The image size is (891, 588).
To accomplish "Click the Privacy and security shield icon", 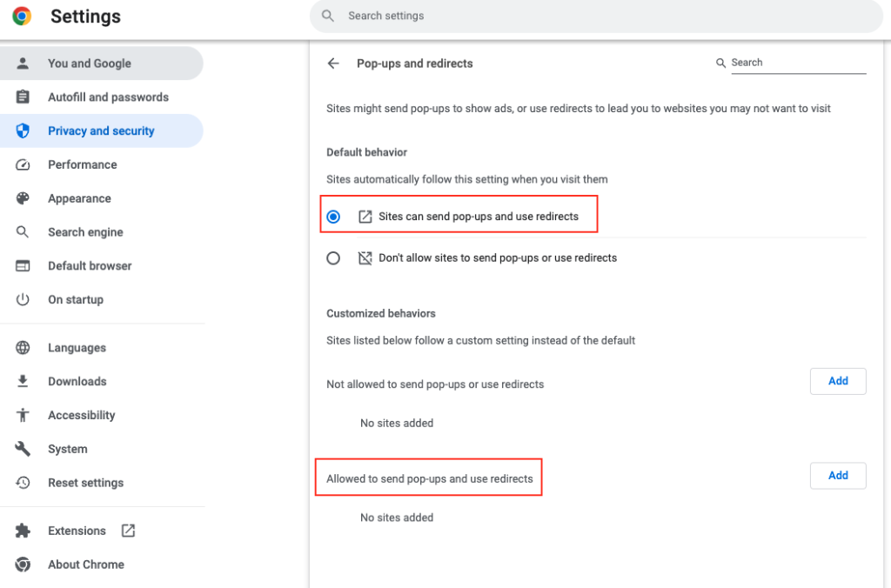I will [x=23, y=131].
